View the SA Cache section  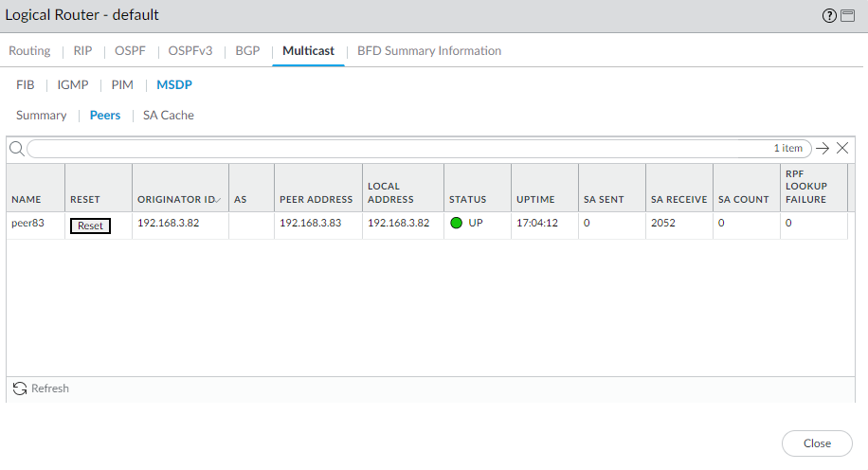[x=169, y=116]
